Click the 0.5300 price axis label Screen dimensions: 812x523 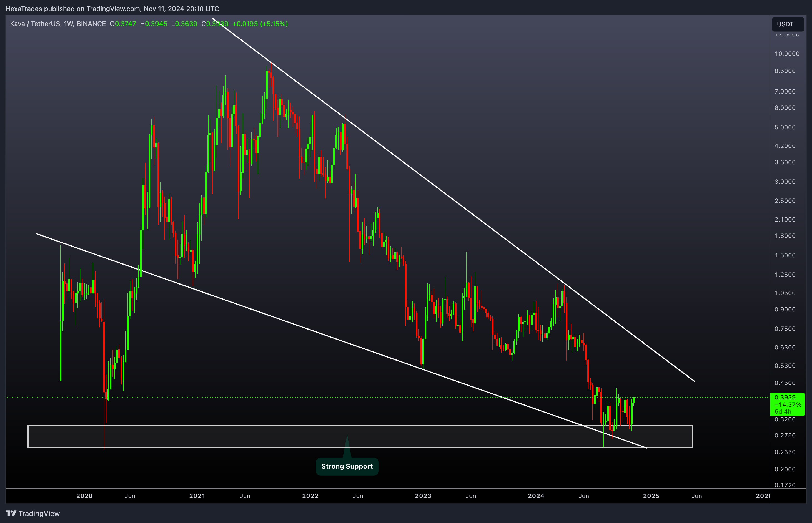(x=785, y=366)
